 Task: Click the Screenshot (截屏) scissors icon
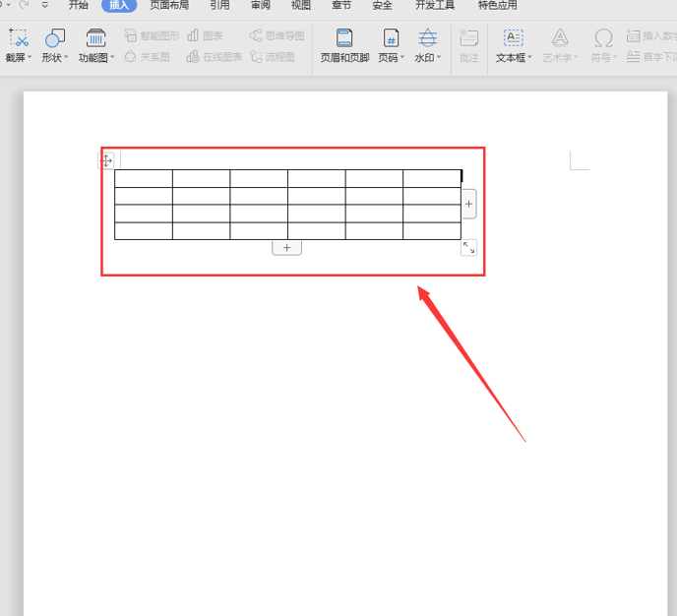click(x=19, y=38)
